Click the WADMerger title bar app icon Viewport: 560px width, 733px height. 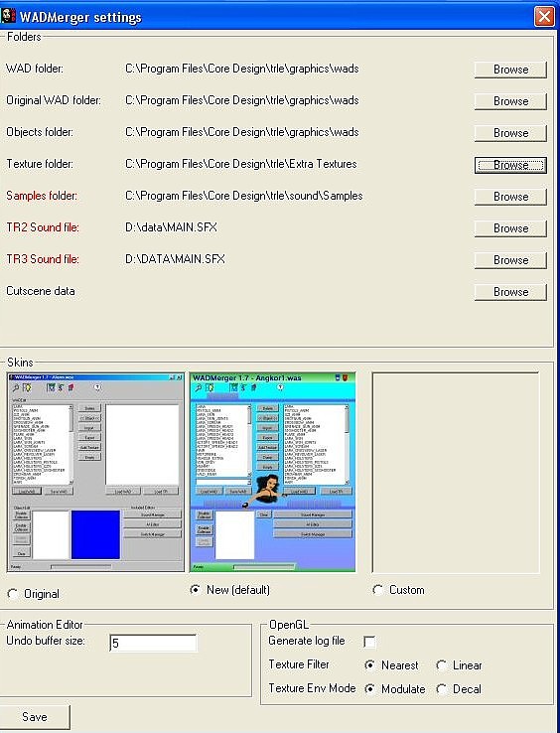click(8, 16)
